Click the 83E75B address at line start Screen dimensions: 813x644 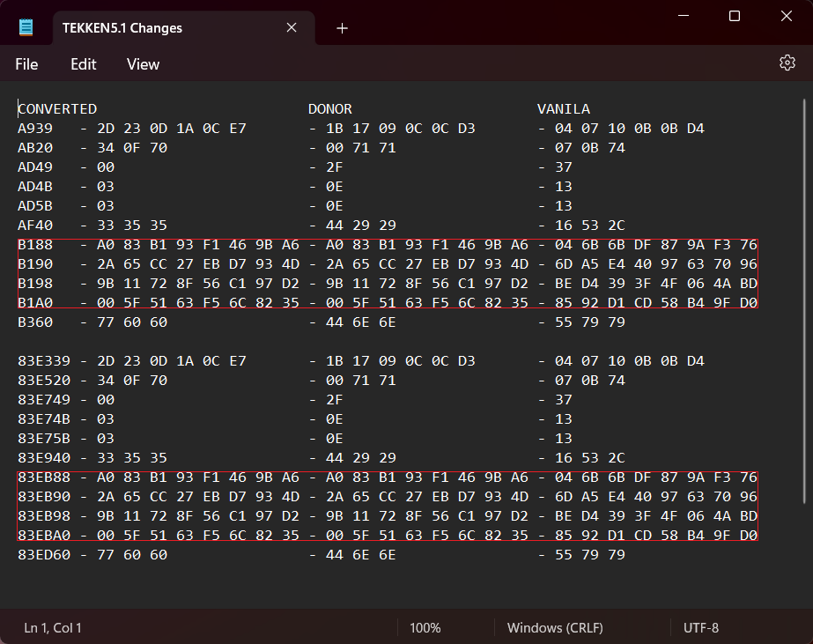pos(44,438)
